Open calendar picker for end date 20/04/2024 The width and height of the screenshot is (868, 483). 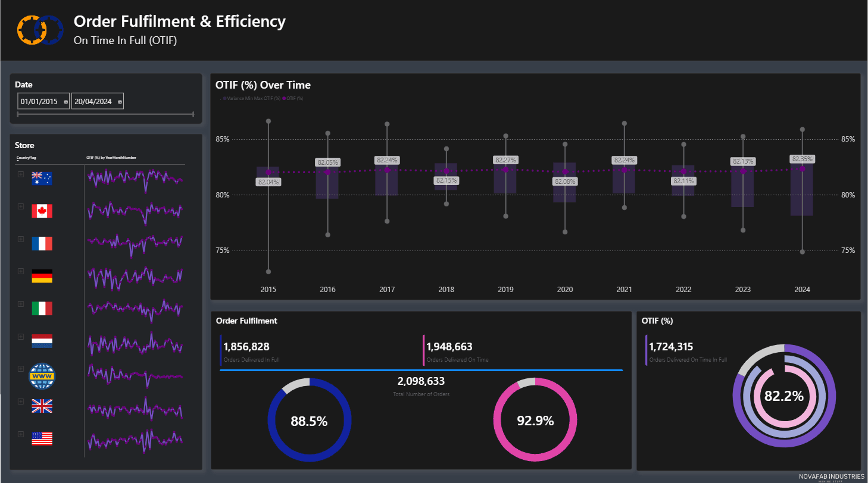[120, 102]
